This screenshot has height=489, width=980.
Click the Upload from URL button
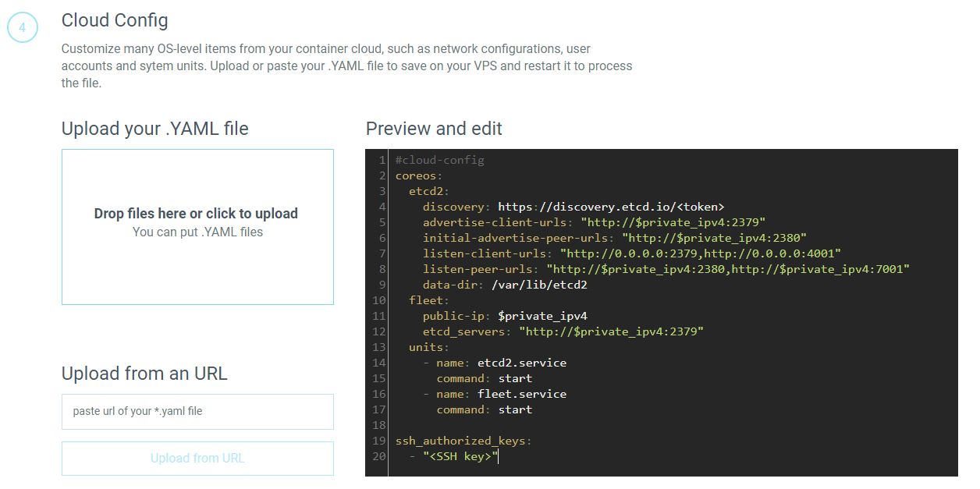197,459
